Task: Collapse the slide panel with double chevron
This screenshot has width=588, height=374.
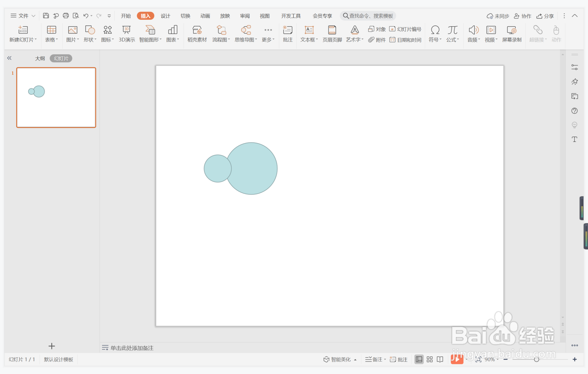Action: (x=9, y=58)
